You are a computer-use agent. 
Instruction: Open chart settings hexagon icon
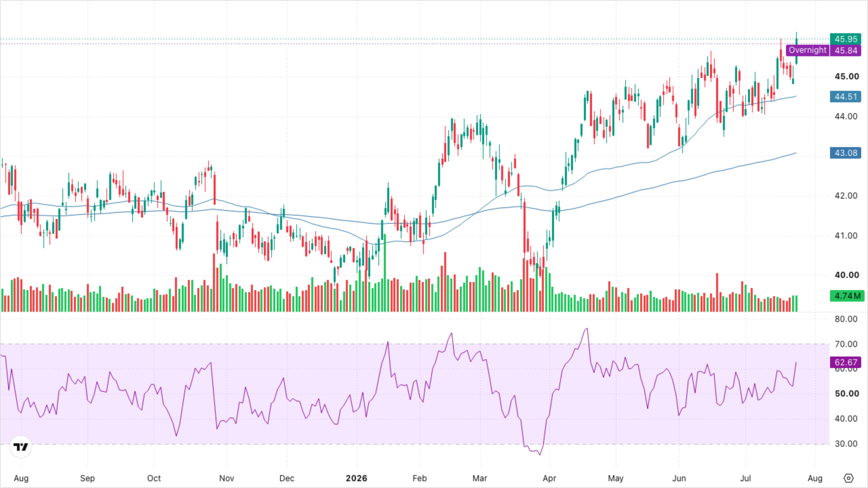pos(848,478)
